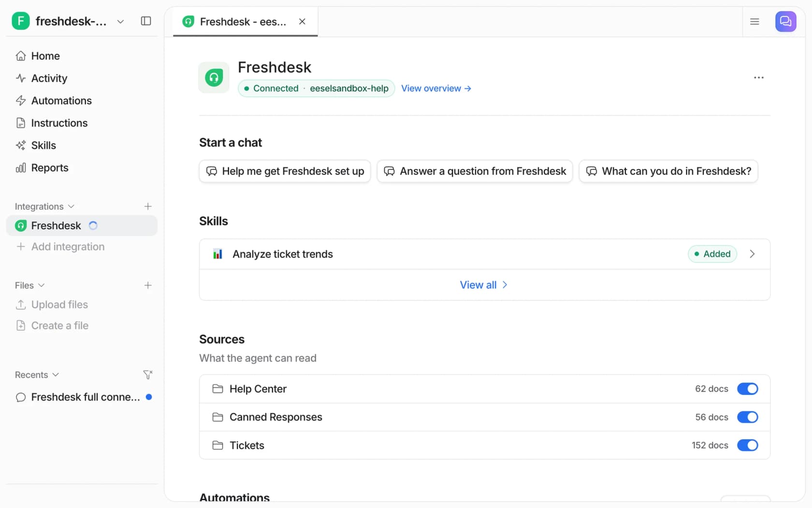The height and width of the screenshot is (508, 812).
Task: Toggle the sidebar panel icon
Action: (146, 21)
